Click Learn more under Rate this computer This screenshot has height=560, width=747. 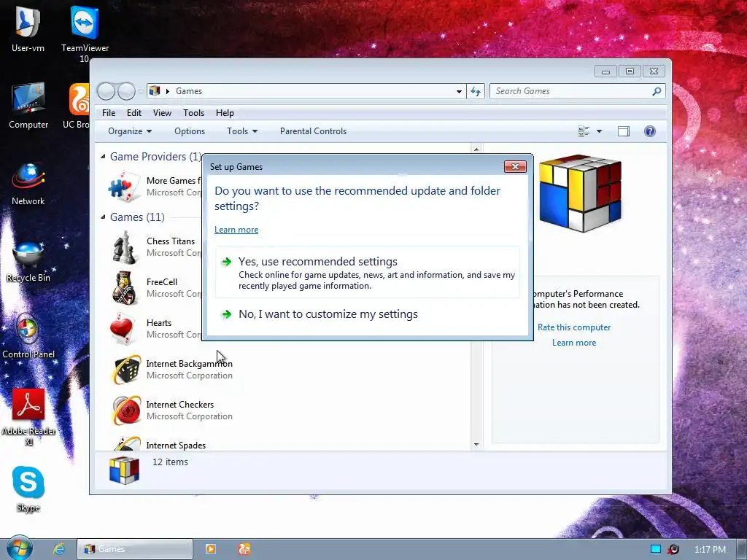[x=574, y=343]
